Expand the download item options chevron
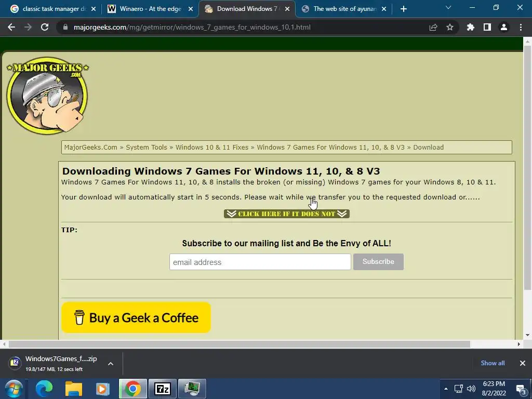532x399 pixels. (111, 363)
